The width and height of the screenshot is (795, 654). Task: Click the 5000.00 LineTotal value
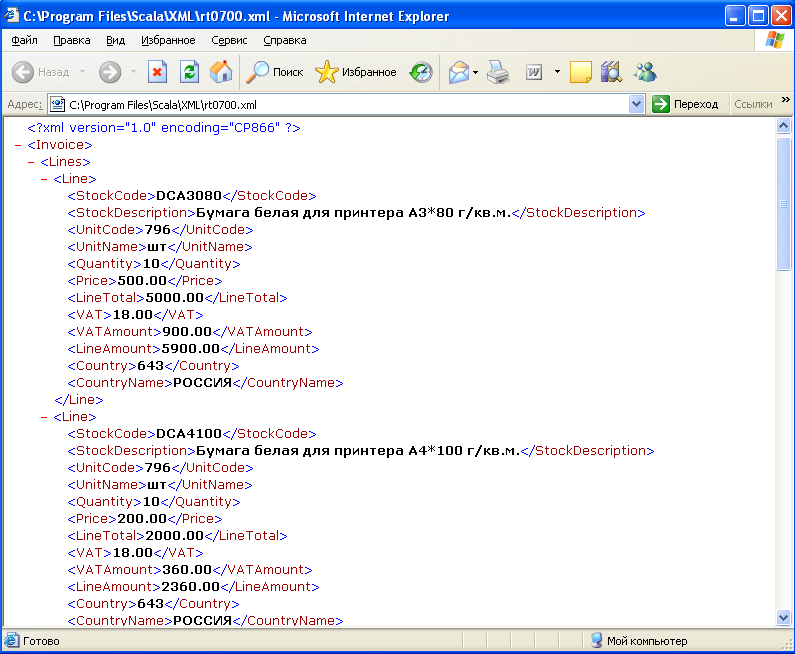[x=174, y=298]
